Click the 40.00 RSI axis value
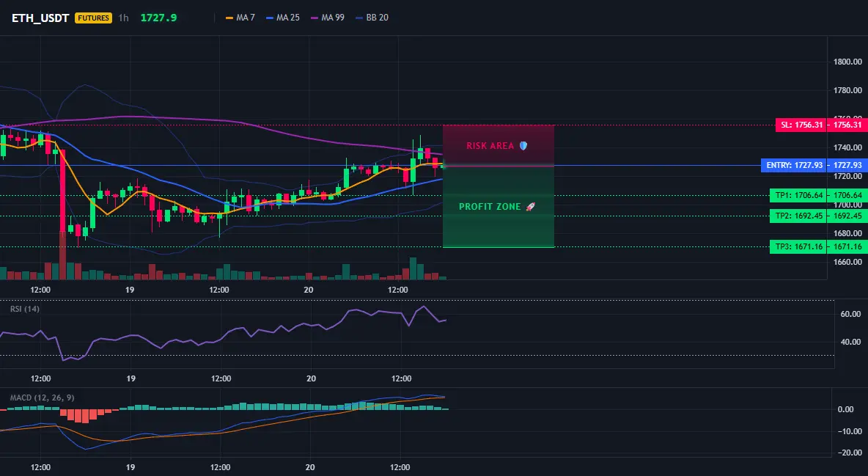Viewport: 868px width, 476px height. (x=851, y=342)
